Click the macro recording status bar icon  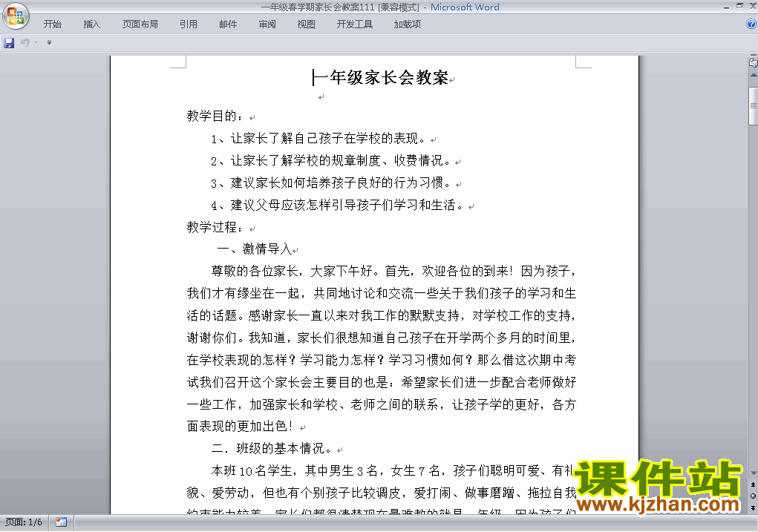click(x=61, y=522)
